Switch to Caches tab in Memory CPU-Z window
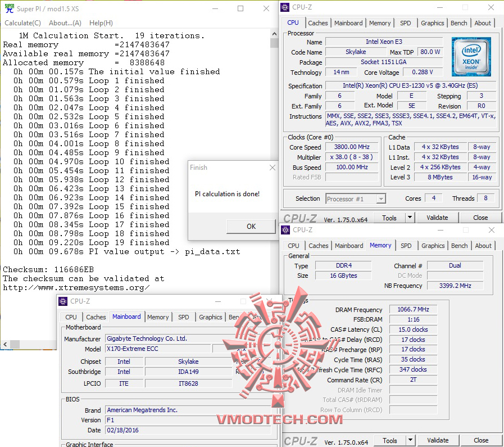504x447 pixels. pyautogui.click(x=318, y=246)
